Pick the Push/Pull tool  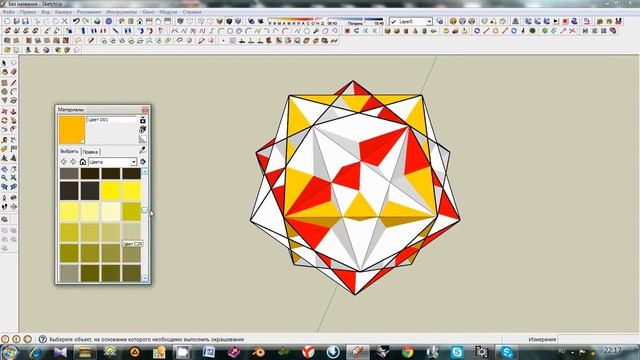pos(13,111)
